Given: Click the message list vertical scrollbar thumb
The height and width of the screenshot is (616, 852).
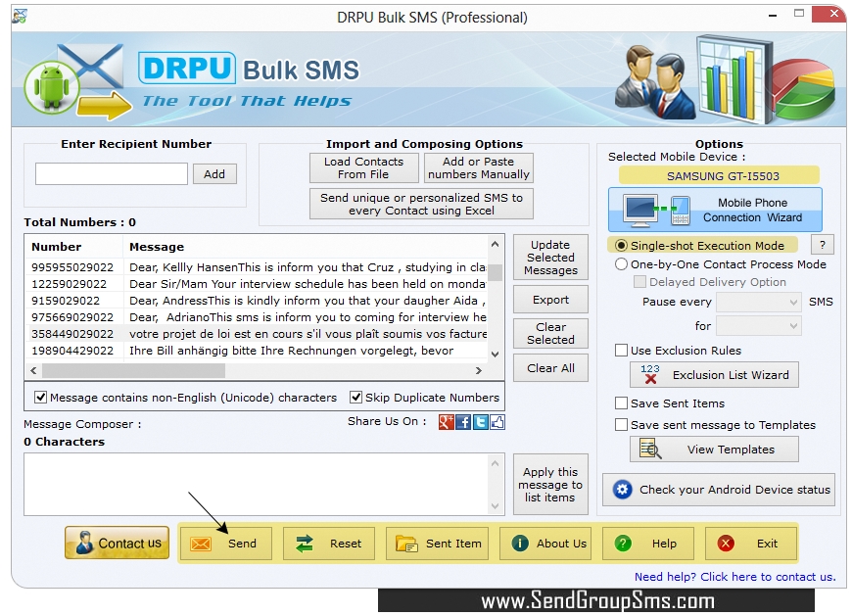Looking at the screenshot, I should pos(495,272).
